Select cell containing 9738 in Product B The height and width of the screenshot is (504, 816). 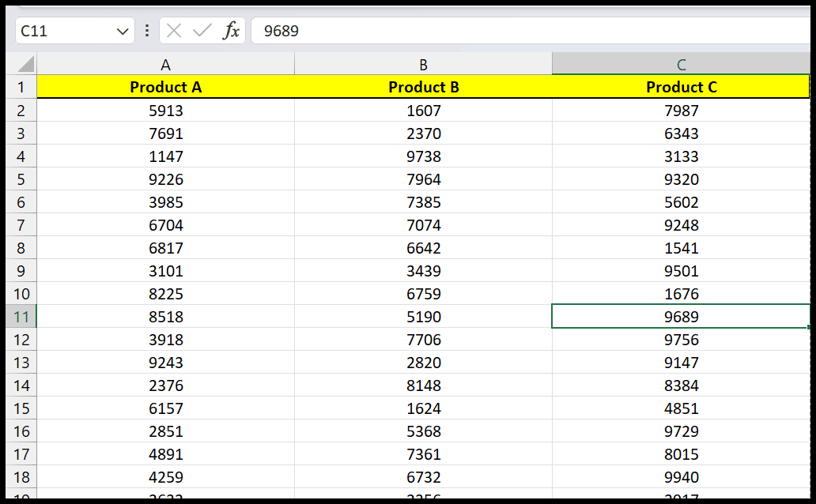tap(423, 156)
